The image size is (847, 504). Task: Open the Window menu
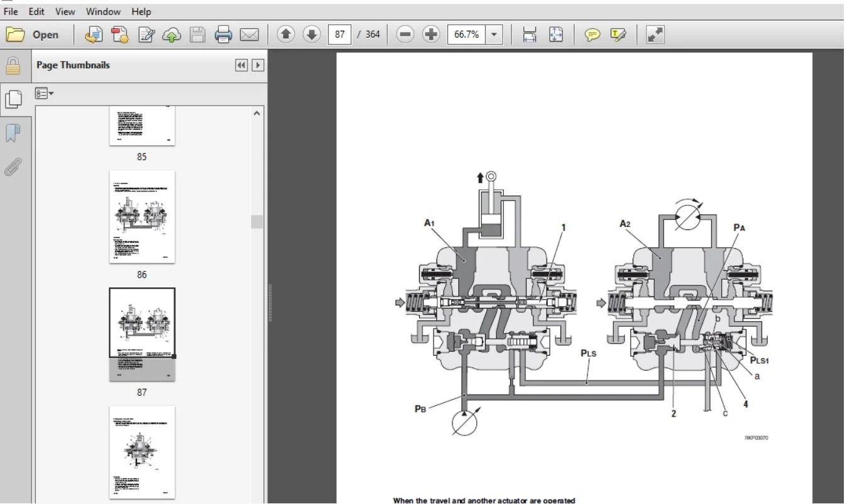tap(103, 11)
